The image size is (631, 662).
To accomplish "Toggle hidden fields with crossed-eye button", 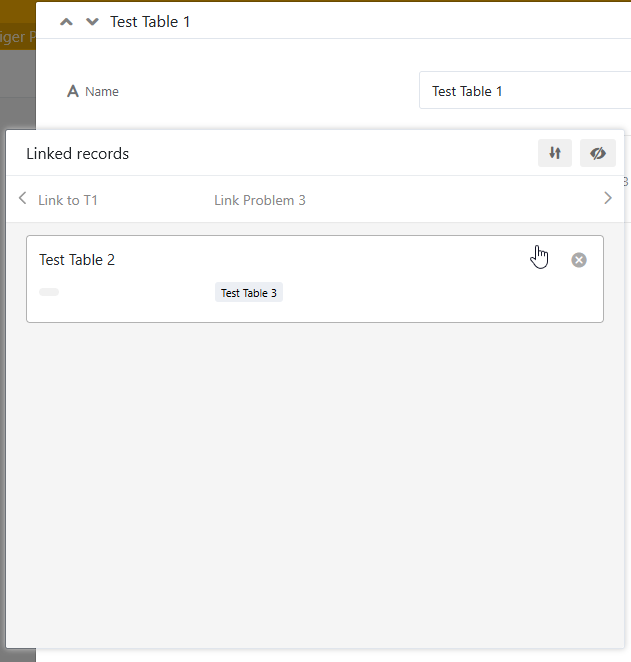I will pos(598,153).
